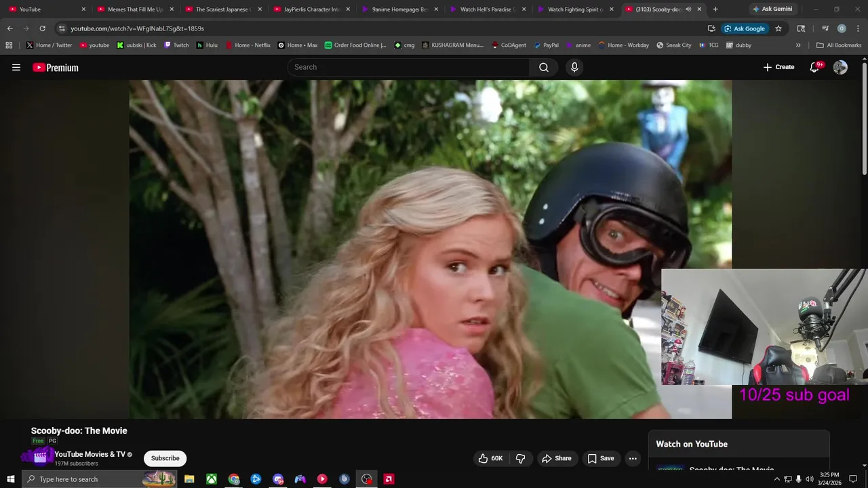Open the YouTube hamburger guide menu

pos(16,67)
